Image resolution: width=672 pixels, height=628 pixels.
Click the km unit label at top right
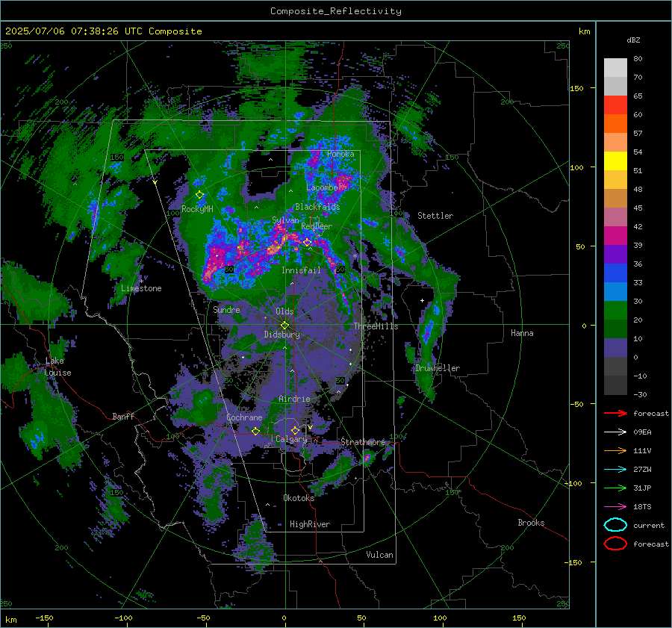click(584, 31)
